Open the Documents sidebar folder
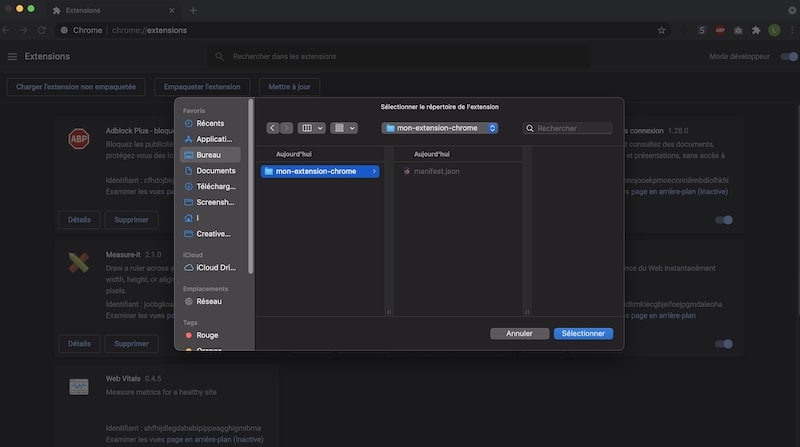Image resolution: width=800 pixels, height=447 pixels. (x=215, y=171)
